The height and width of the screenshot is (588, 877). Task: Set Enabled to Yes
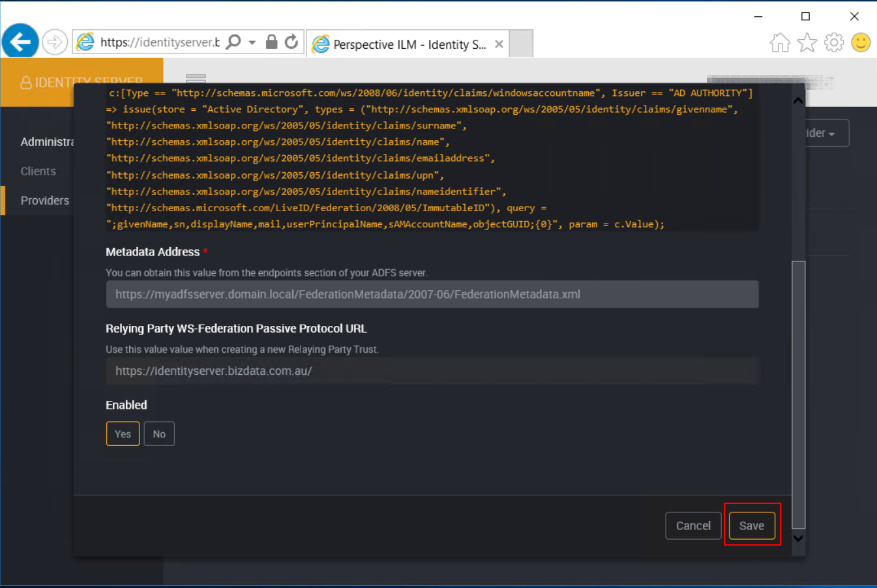(123, 434)
